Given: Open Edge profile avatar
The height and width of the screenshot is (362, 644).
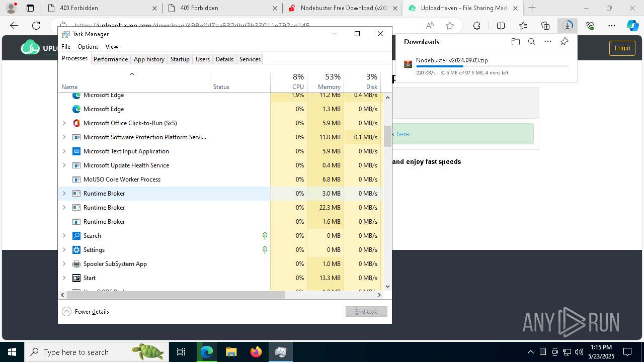Looking at the screenshot, I should [11, 8].
